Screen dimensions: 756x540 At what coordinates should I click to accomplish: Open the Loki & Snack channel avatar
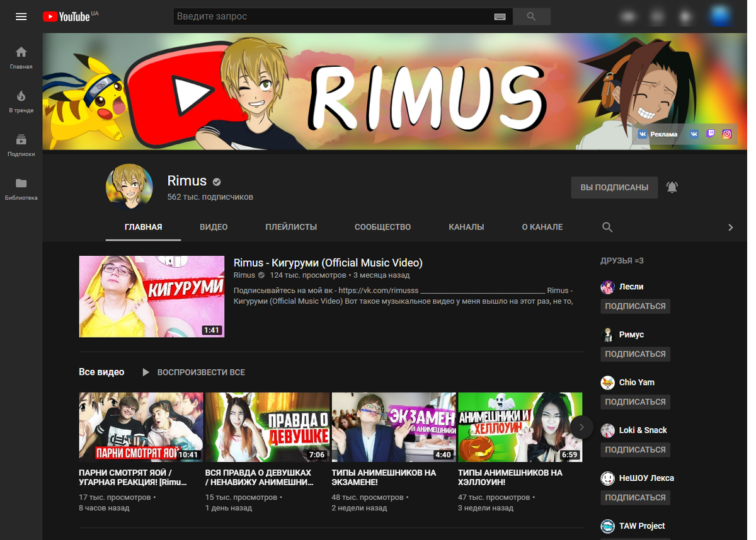[607, 430]
